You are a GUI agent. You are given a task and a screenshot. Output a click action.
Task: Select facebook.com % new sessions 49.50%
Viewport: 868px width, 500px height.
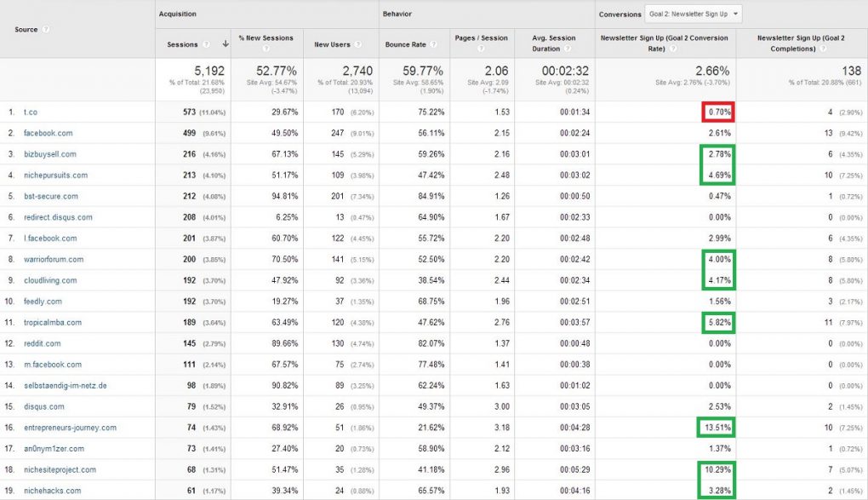click(x=284, y=133)
